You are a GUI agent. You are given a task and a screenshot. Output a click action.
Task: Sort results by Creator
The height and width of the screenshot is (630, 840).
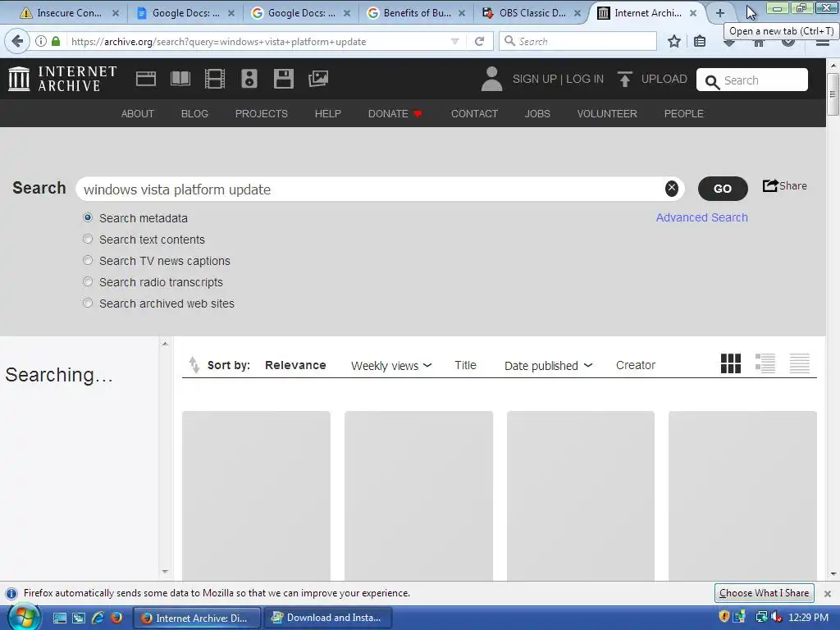click(x=636, y=365)
